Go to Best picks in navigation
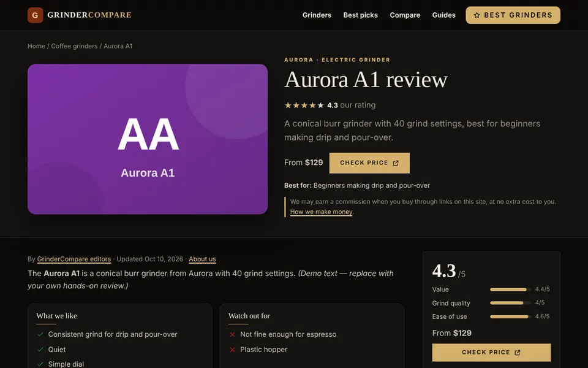 [x=360, y=15]
